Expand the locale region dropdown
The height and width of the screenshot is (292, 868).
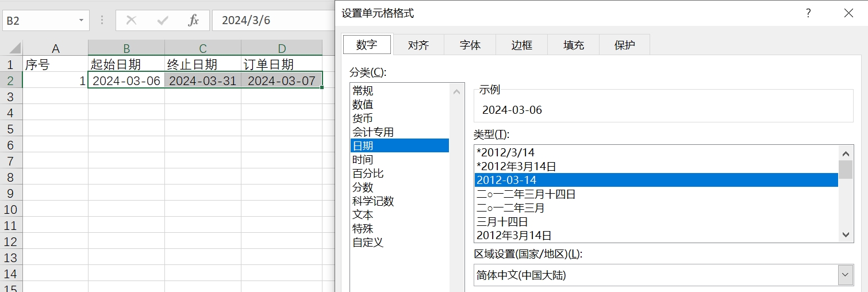click(845, 275)
